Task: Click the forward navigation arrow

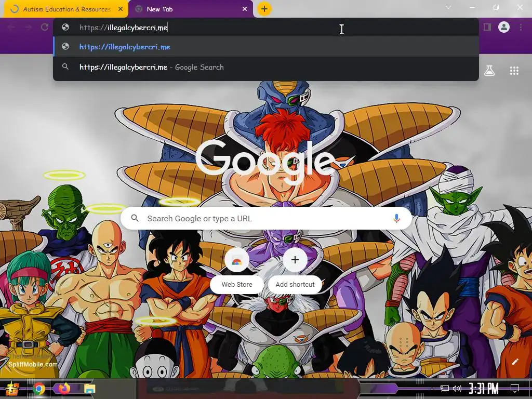Action: point(28,27)
